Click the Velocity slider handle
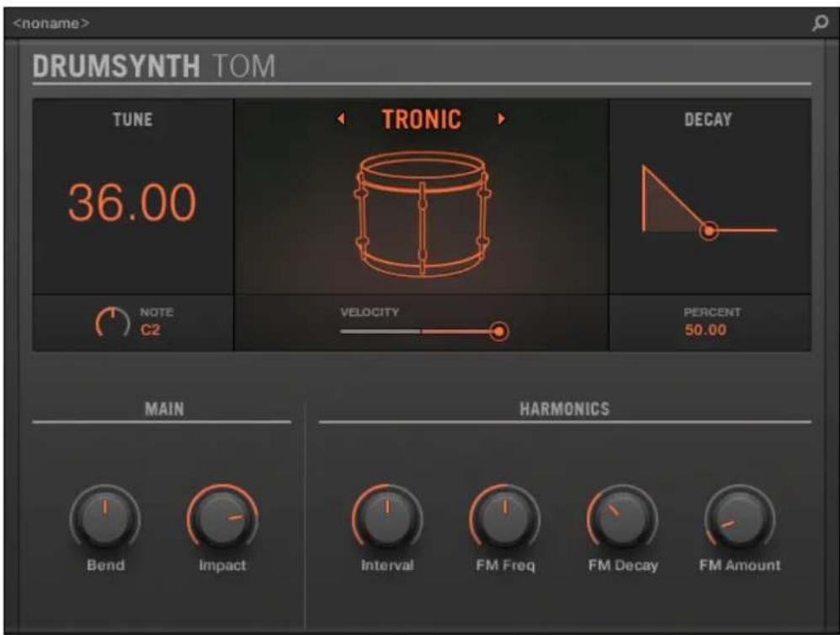The height and width of the screenshot is (635, 840). [x=499, y=332]
